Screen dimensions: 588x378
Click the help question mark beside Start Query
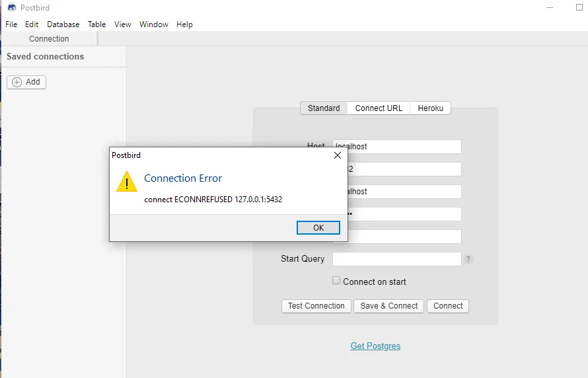[x=468, y=259]
